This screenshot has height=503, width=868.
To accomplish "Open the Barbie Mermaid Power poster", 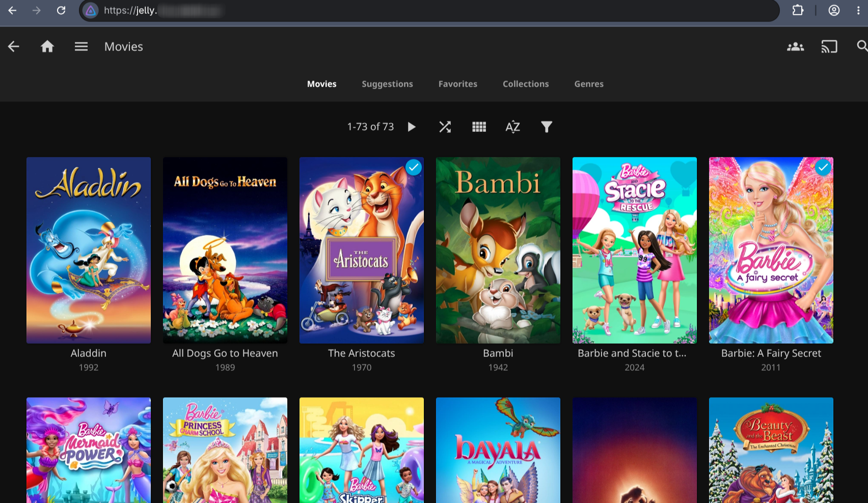I will 89,450.
